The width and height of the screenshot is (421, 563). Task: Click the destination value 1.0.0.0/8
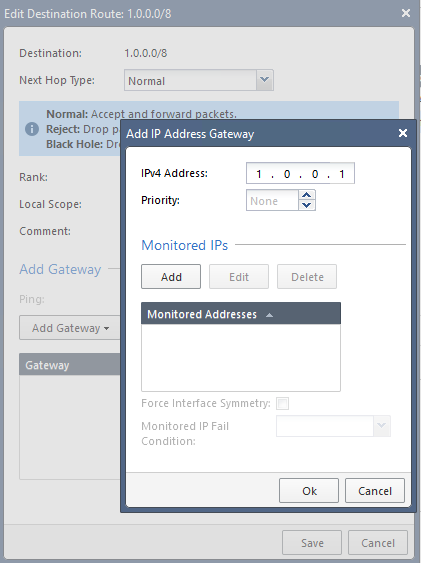146,53
